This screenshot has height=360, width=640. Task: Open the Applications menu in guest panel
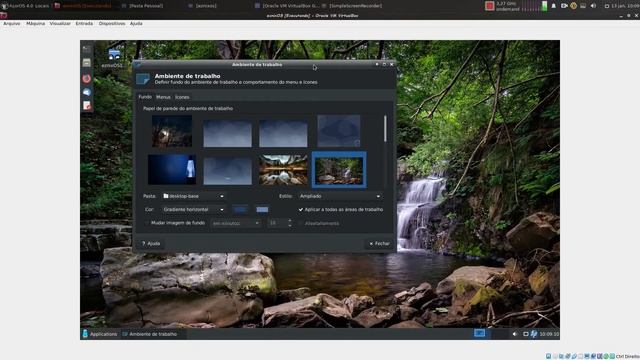(x=100, y=334)
